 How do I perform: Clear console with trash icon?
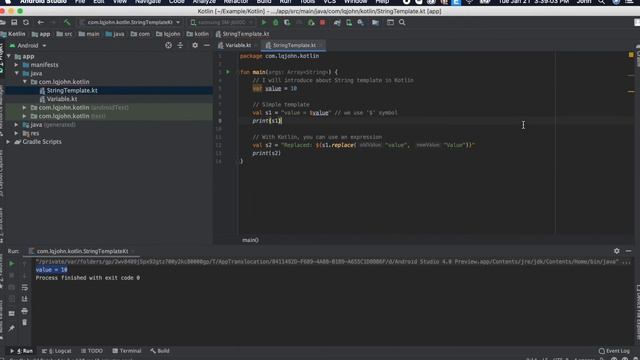click(24, 322)
